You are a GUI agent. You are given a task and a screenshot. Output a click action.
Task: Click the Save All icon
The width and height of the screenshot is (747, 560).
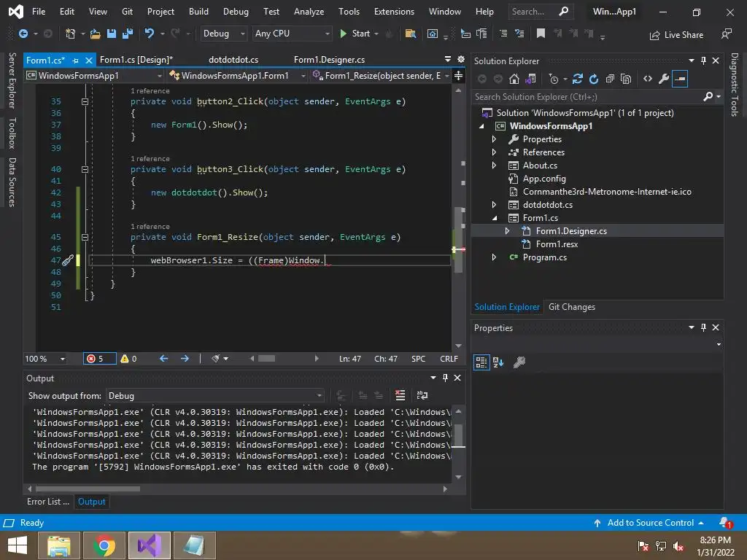[x=128, y=34]
